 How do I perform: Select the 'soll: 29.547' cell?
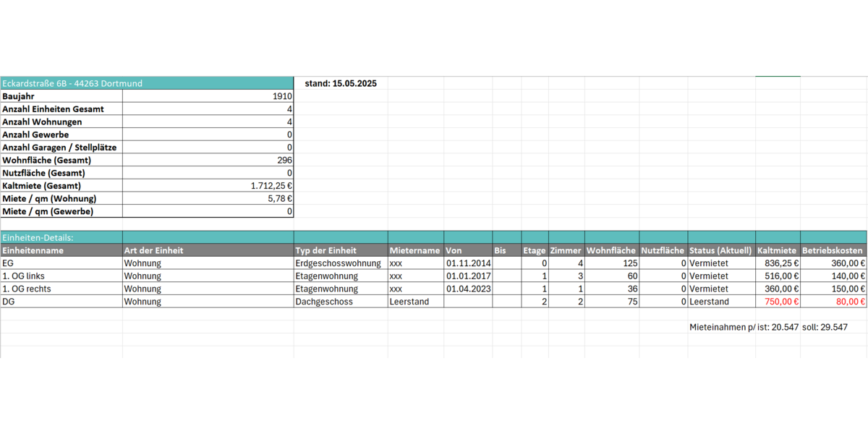[825, 327]
